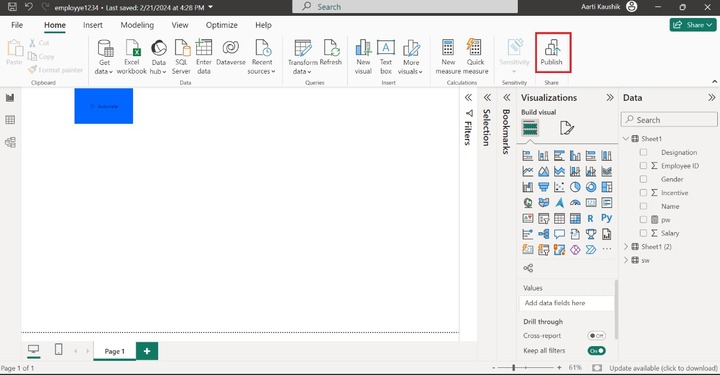Check the Name field checkbox

(643, 206)
